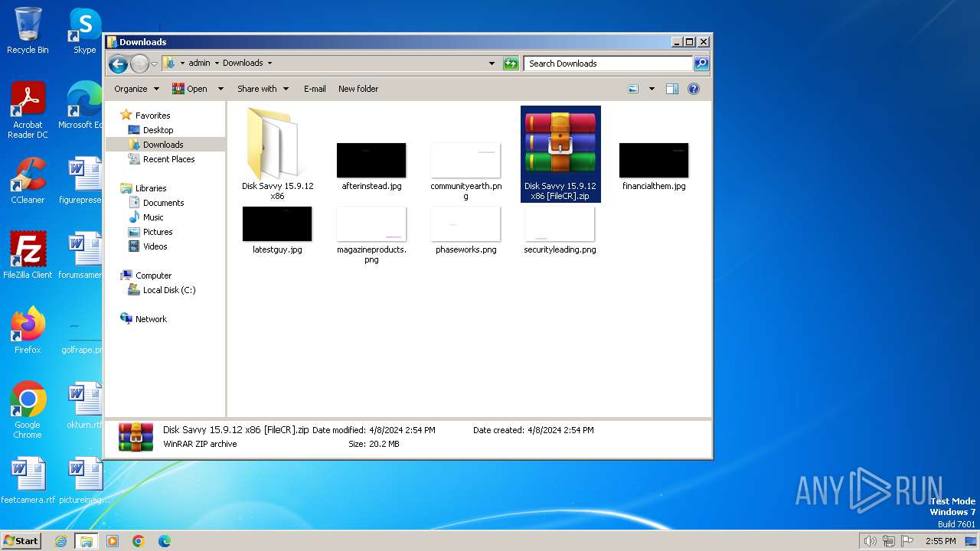Change your view icon
This screenshot has width=980, height=551.
tap(633, 89)
